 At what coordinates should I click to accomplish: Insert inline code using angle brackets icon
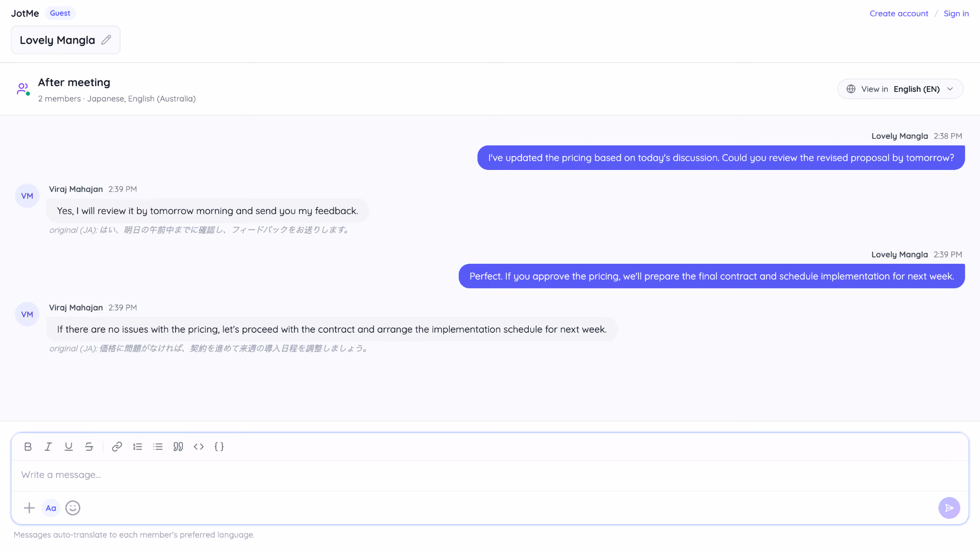point(199,447)
